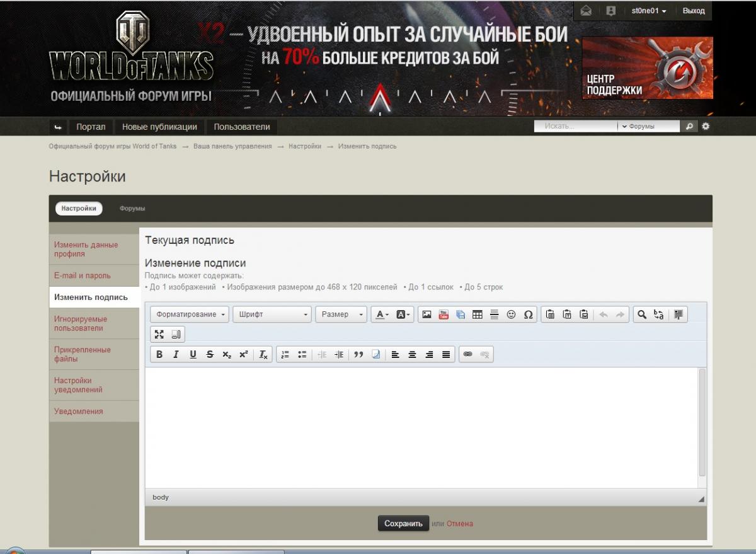Maximize the editor with the fullscreen icon
The height and width of the screenshot is (554, 756).
(159, 334)
